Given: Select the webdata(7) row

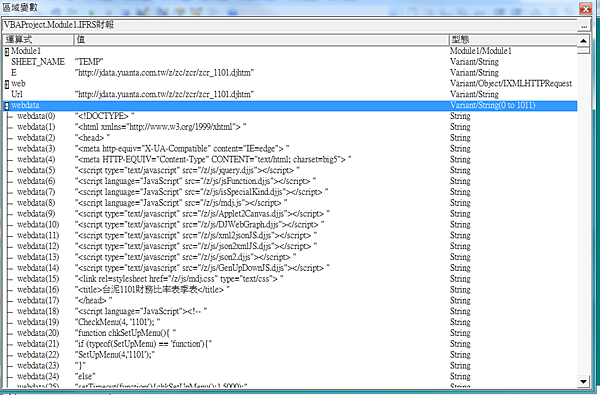Looking at the screenshot, I should coord(290,192).
